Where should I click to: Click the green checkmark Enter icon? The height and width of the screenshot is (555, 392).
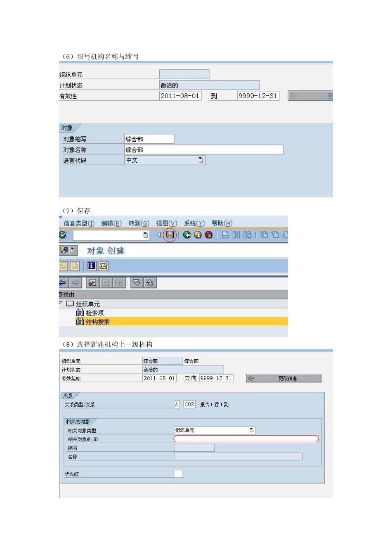[x=63, y=235]
